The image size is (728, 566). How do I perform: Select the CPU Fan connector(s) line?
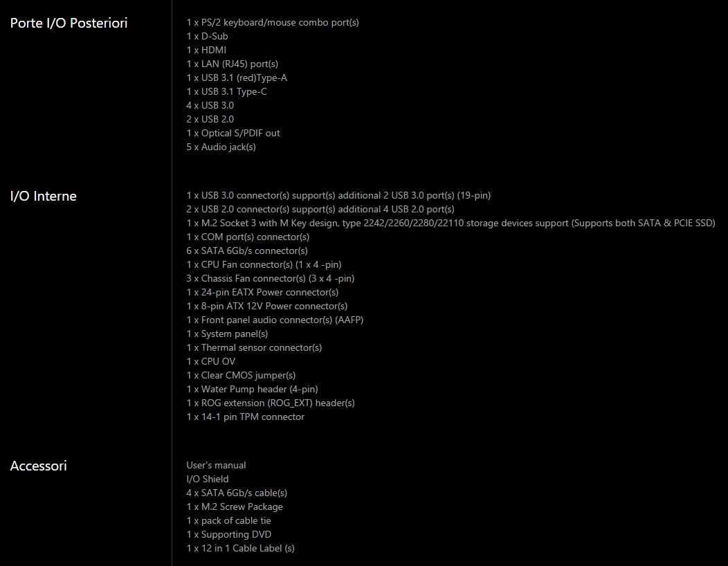point(264,264)
